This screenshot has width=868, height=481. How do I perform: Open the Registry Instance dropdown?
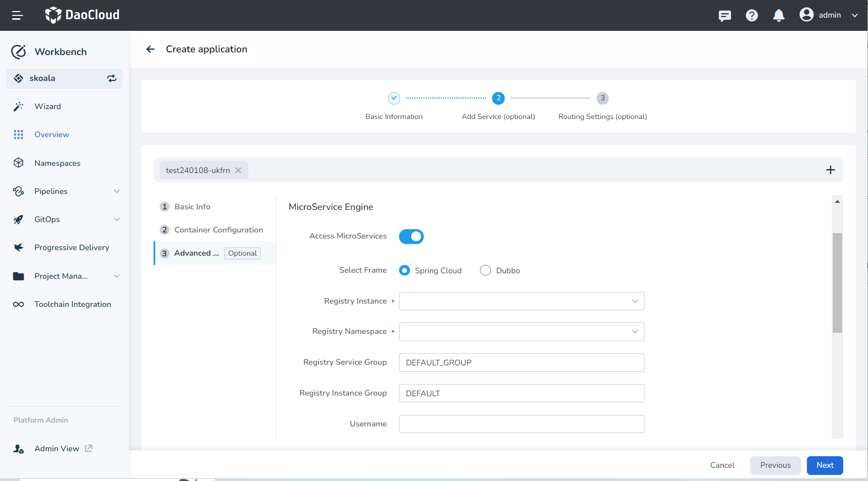click(x=521, y=301)
